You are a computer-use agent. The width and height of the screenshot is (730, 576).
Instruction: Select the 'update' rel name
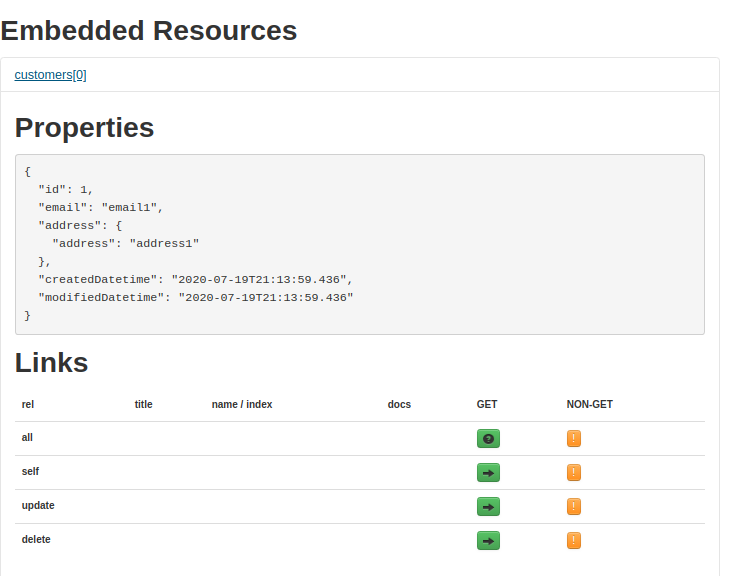[38, 506]
